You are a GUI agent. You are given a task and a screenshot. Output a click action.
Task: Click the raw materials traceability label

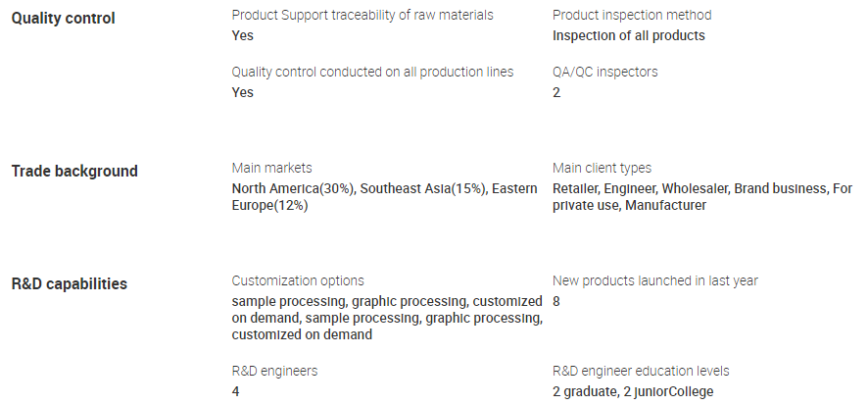pos(362,15)
